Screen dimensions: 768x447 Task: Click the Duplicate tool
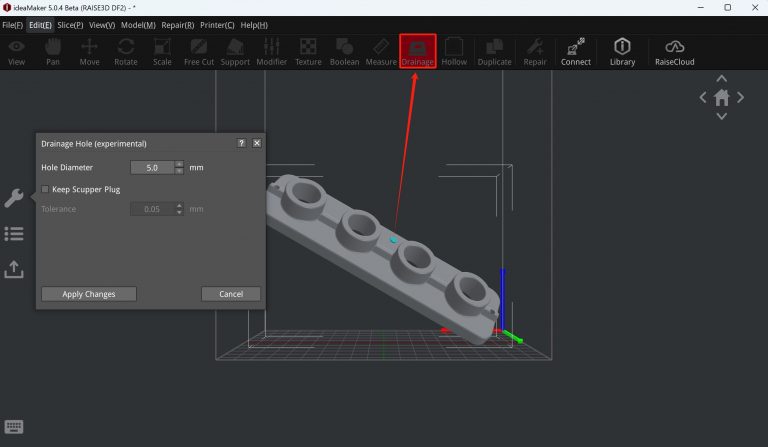494,52
